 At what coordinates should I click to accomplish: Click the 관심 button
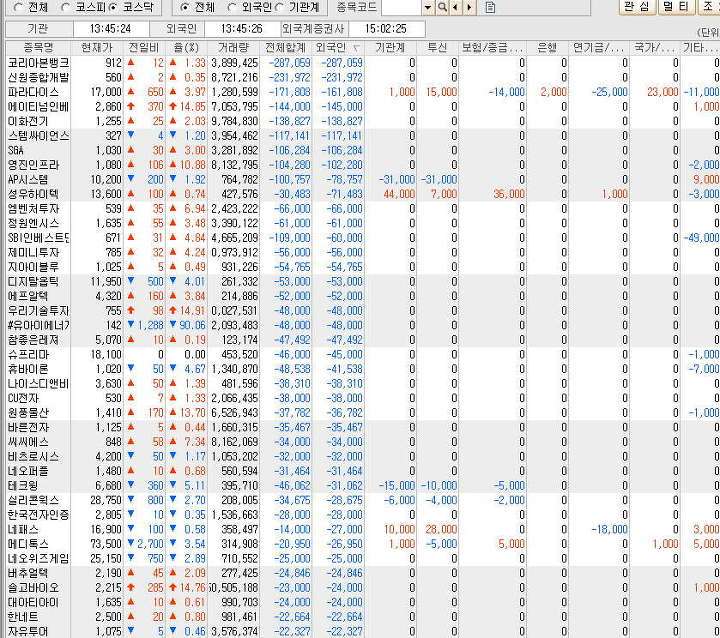(637, 7)
